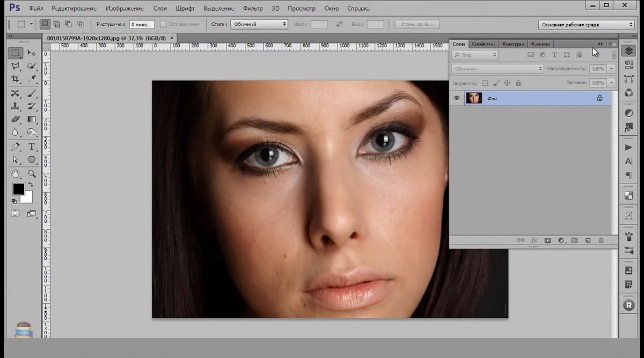This screenshot has height=358, width=644.
Task: Select the Crop tool
Action: pyautogui.click(x=16, y=79)
